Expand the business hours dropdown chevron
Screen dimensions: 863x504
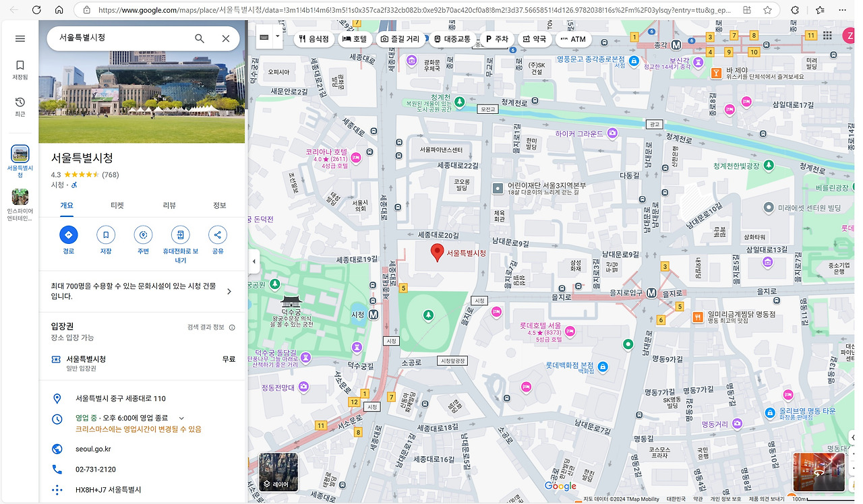pyautogui.click(x=181, y=418)
